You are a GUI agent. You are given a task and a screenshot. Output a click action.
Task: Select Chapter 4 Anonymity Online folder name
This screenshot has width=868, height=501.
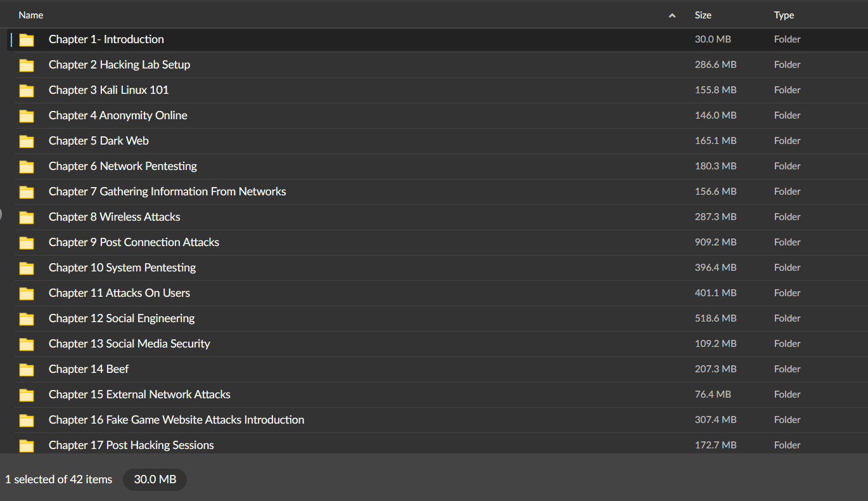coord(118,115)
